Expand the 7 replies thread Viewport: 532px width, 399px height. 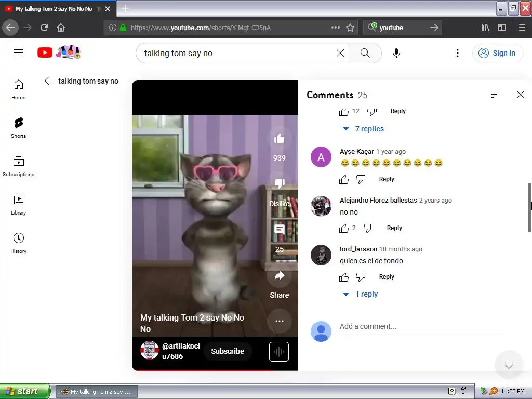[364, 129]
